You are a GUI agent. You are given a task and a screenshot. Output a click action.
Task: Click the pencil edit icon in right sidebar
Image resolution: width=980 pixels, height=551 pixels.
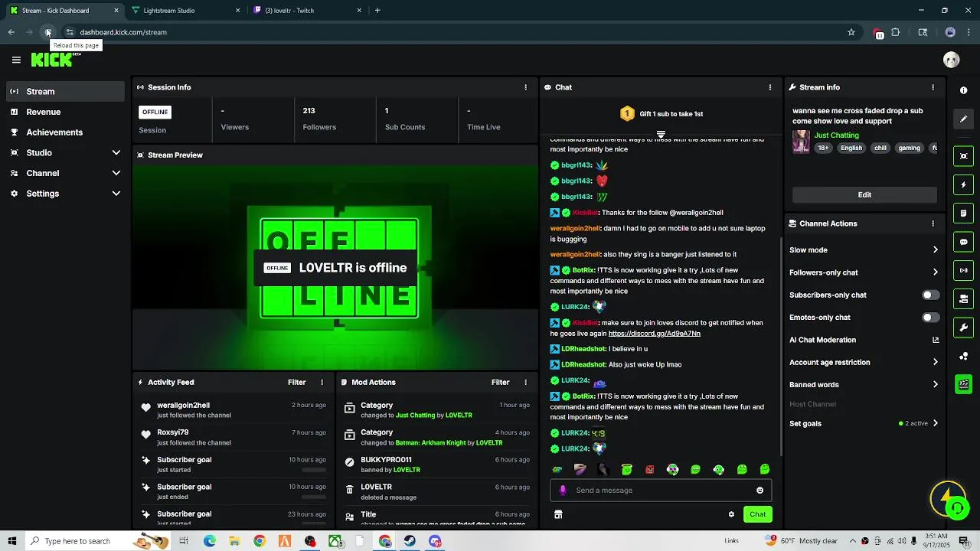[x=963, y=119]
